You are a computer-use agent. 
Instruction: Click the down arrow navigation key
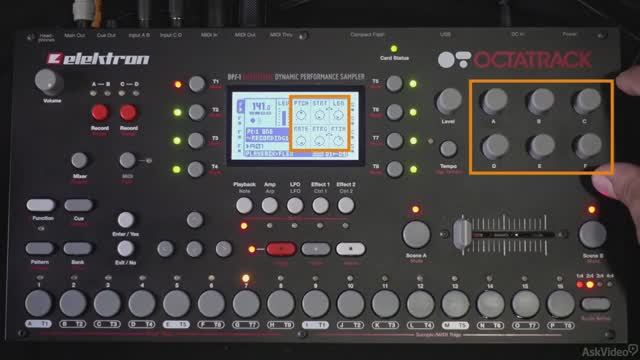point(194,249)
